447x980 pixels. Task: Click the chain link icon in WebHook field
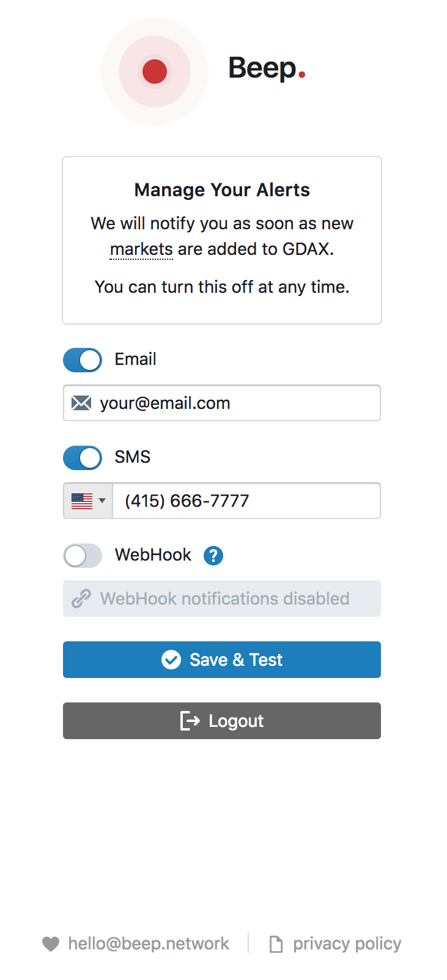click(x=81, y=599)
